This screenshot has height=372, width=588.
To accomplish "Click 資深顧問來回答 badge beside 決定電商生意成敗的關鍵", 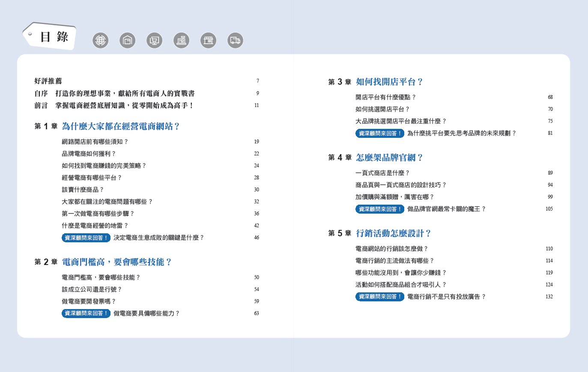I will click(86, 238).
